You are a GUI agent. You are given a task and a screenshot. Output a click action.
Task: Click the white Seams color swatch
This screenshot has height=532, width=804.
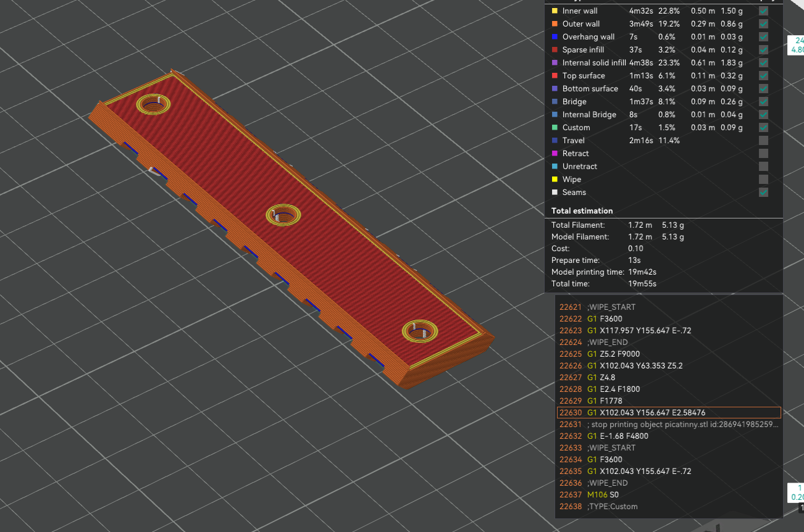click(x=555, y=193)
